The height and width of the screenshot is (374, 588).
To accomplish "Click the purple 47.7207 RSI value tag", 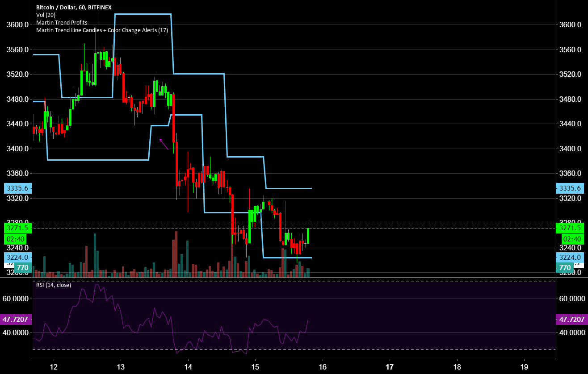I will 570,320.
